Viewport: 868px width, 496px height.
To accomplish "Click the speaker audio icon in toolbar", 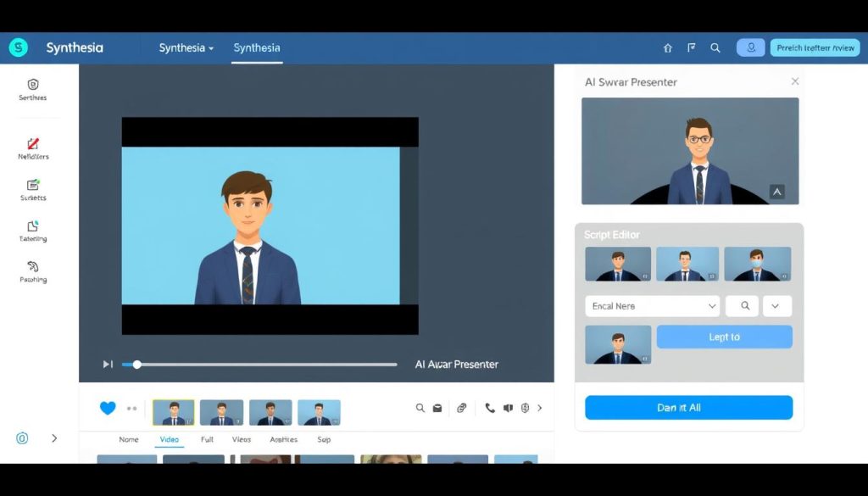I will [508, 408].
